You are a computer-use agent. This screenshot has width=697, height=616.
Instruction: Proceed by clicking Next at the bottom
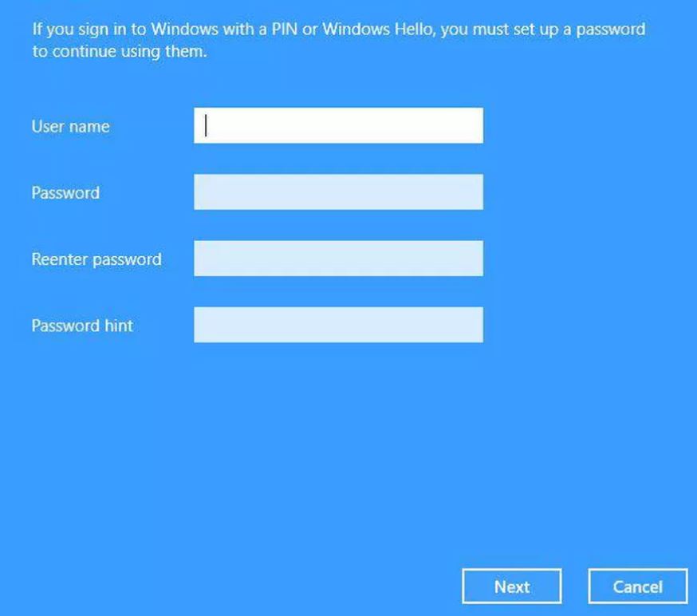click(x=512, y=586)
